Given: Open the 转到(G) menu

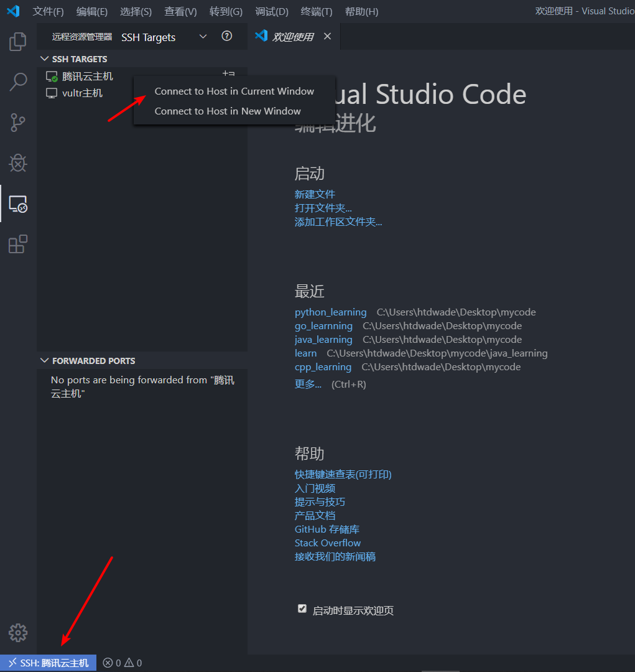Looking at the screenshot, I should [226, 12].
